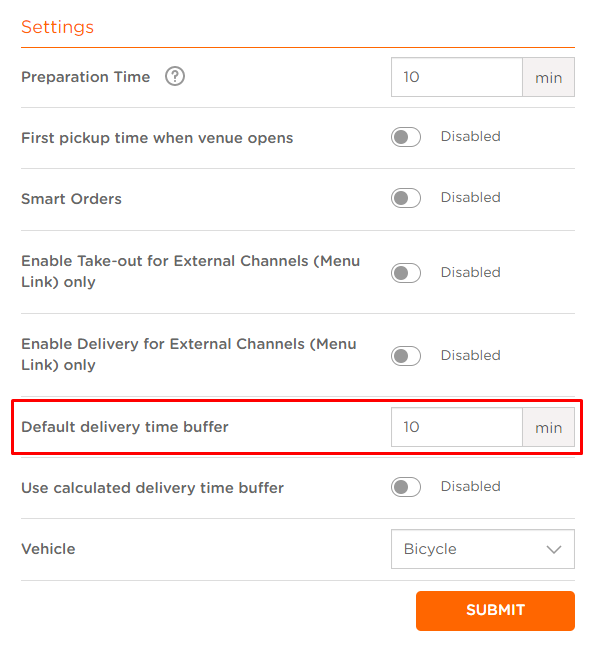Toggle Enable Take-out for External Channels switch
This screenshot has width=595, height=649.
406,273
